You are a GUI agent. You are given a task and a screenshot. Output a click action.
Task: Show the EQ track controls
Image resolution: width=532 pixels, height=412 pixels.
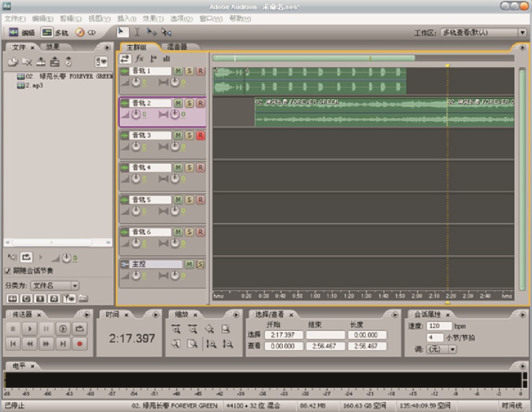(166, 59)
